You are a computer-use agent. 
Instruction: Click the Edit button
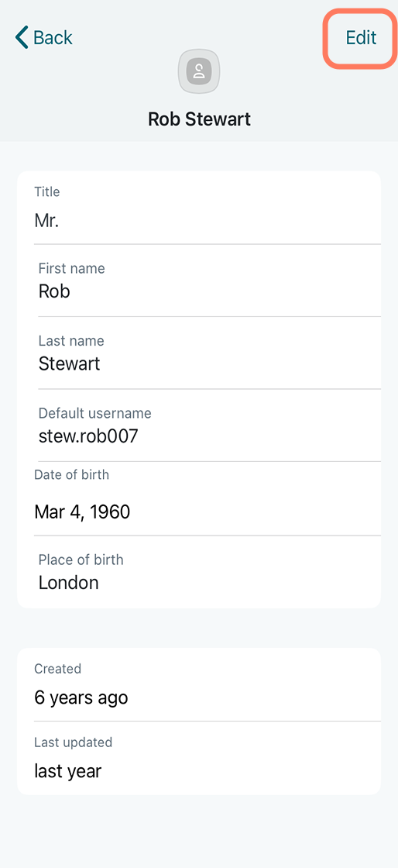361,38
